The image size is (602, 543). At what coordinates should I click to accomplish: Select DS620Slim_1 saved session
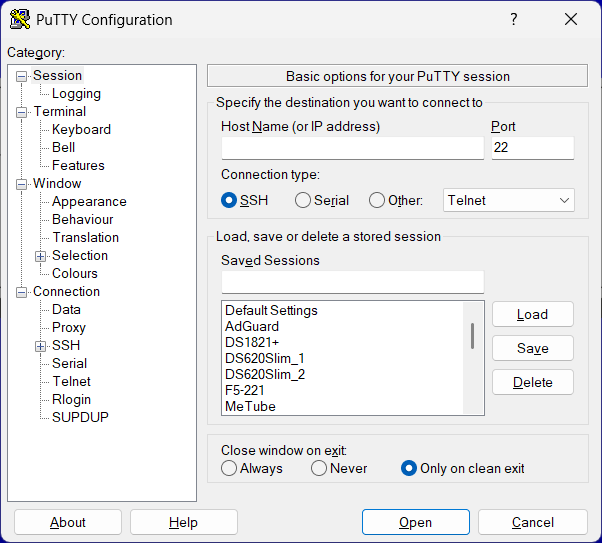(x=265, y=358)
